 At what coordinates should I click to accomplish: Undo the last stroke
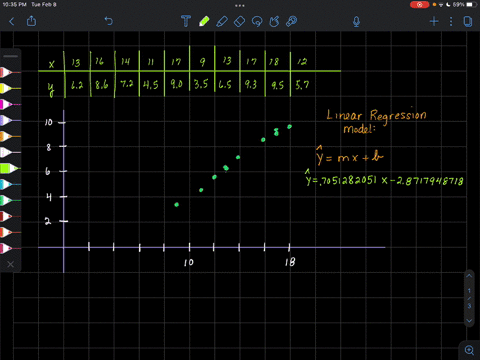[x=109, y=21]
